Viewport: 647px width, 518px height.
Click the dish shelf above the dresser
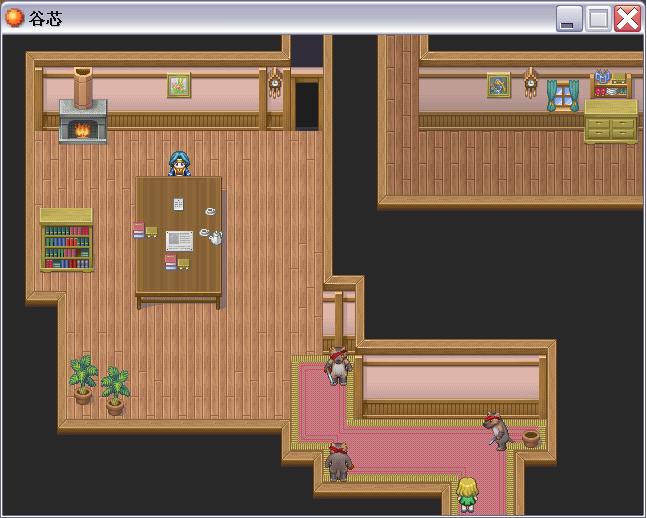tap(611, 84)
